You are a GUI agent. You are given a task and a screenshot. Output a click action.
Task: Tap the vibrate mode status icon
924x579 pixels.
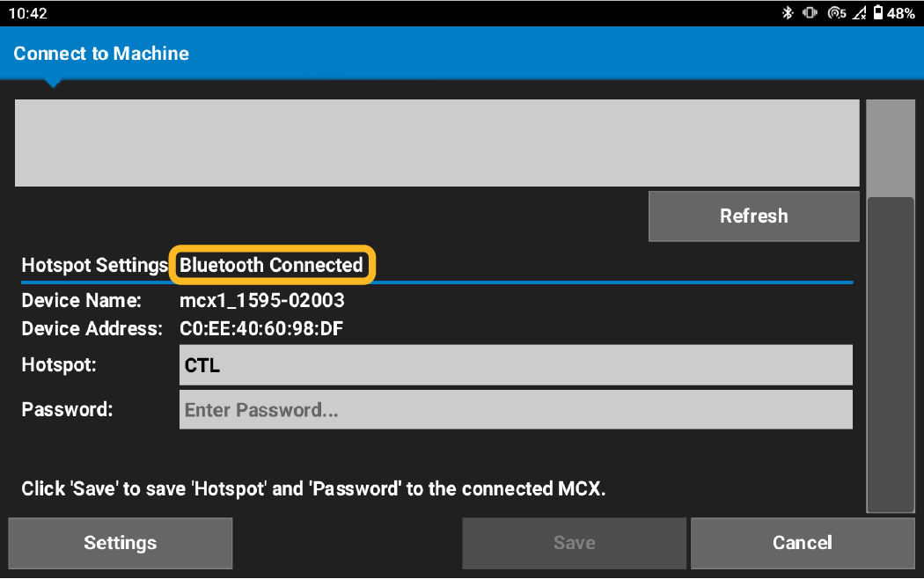coord(810,13)
